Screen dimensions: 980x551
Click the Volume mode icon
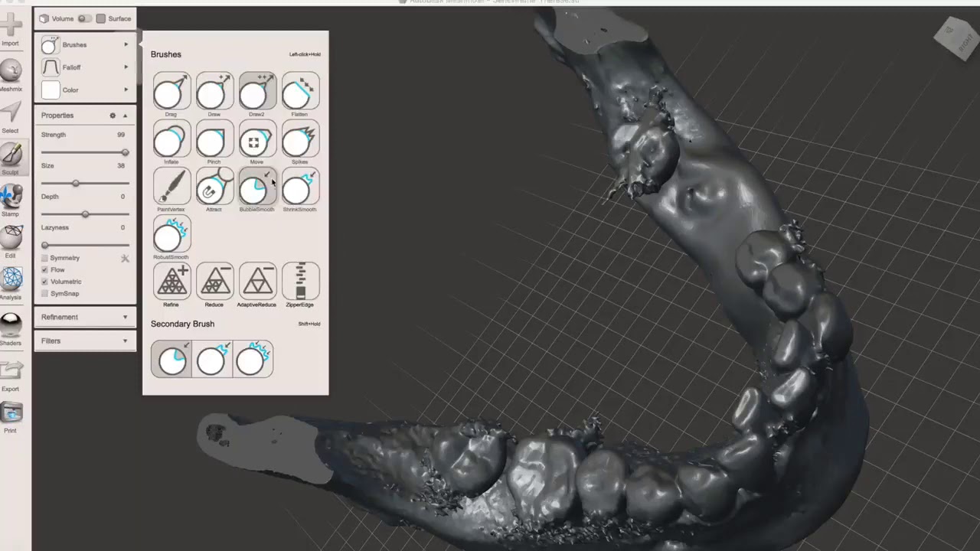coord(44,18)
